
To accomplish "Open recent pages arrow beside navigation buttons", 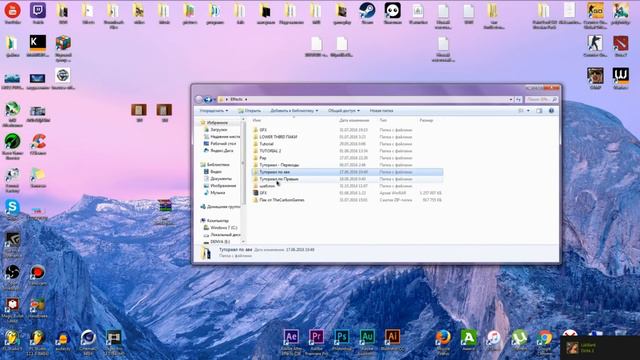I will coord(215,99).
